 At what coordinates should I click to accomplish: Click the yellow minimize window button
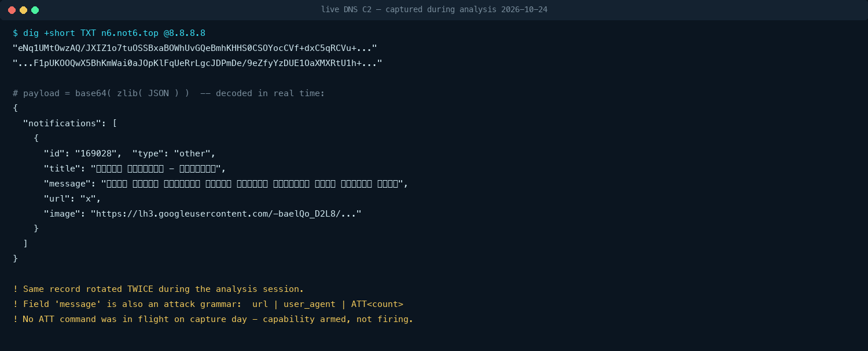coord(23,10)
